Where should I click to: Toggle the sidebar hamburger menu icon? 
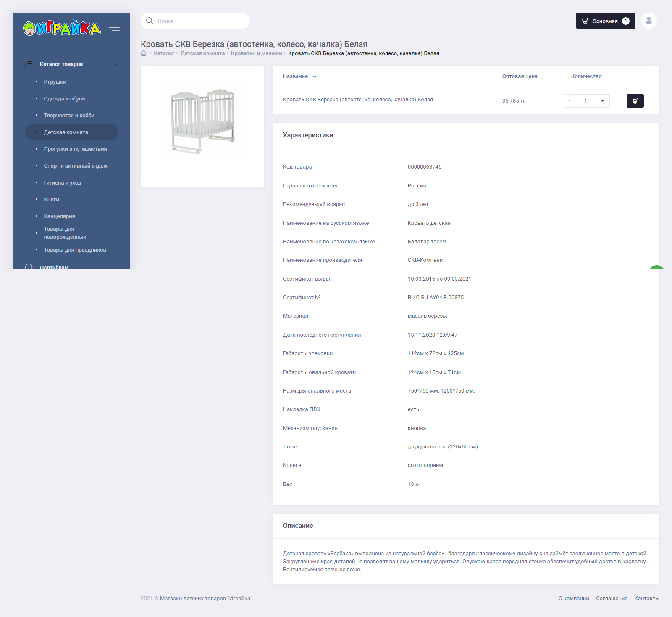point(114,28)
